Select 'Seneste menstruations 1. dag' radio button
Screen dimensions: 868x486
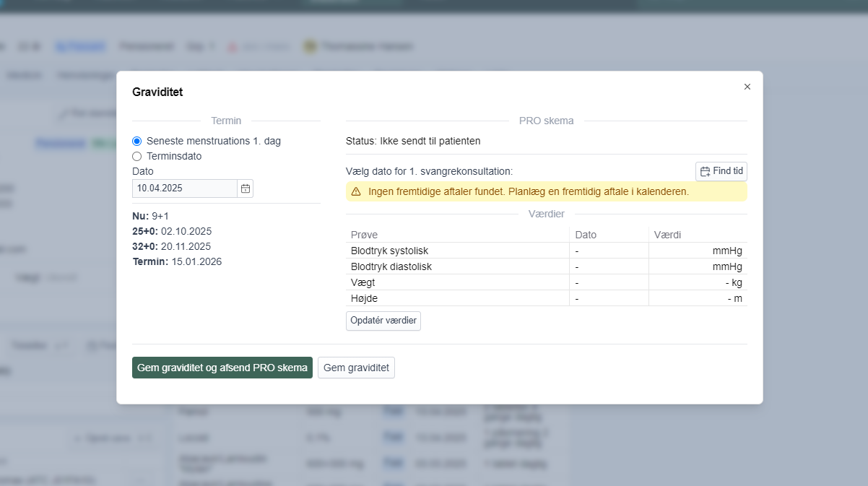coord(137,142)
